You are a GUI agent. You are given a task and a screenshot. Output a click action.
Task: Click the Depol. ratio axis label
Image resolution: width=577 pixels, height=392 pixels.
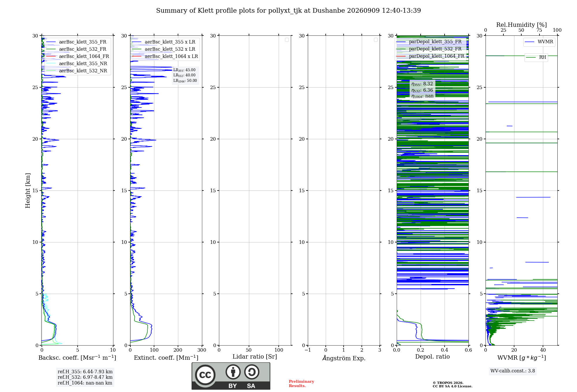click(432, 357)
